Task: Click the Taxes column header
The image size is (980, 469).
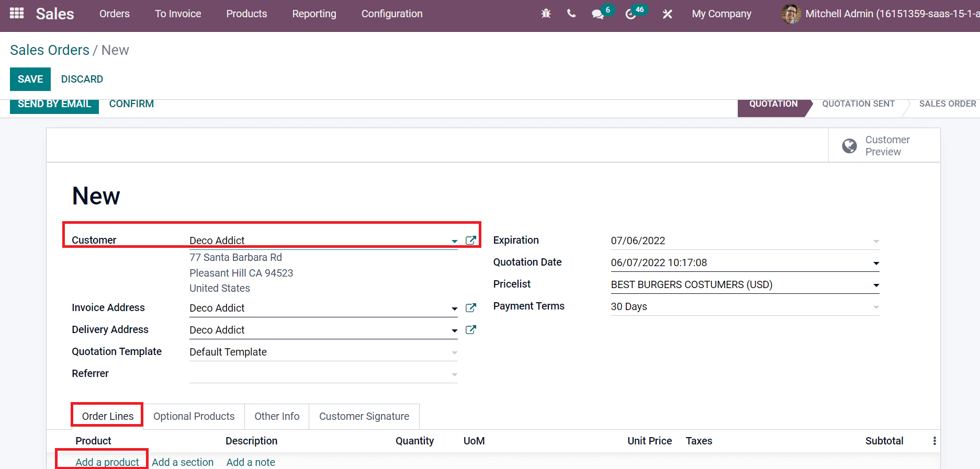Action: click(x=699, y=441)
